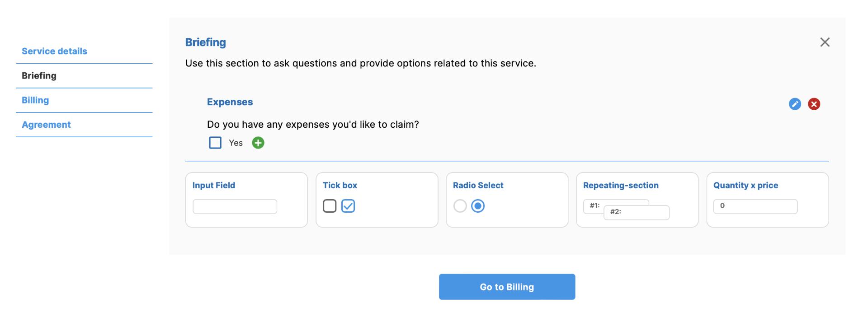Screen dimensions: 868x331
Task: Click the Expenses question heading
Action: (x=230, y=102)
